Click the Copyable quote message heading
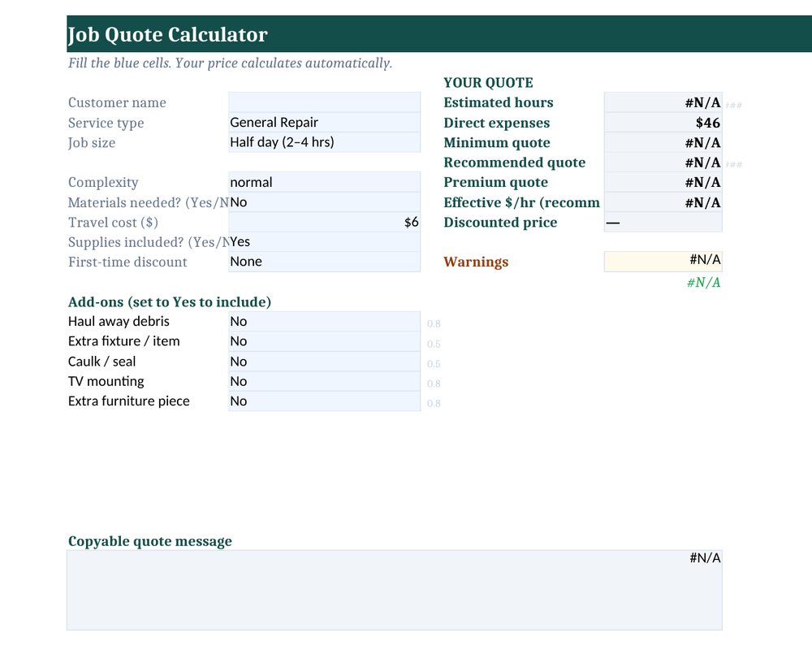Image resolution: width=812 pixels, height=646 pixels. click(150, 541)
